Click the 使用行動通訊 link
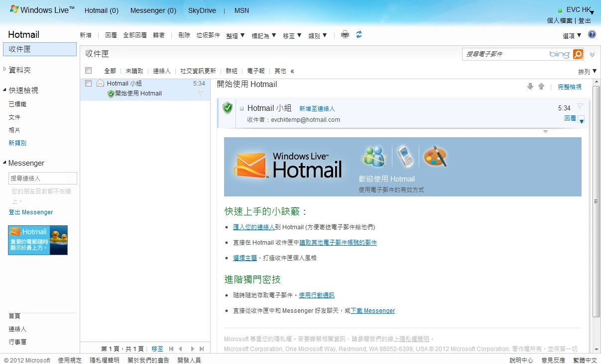Viewport: 601px width, 364px height. point(317,295)
